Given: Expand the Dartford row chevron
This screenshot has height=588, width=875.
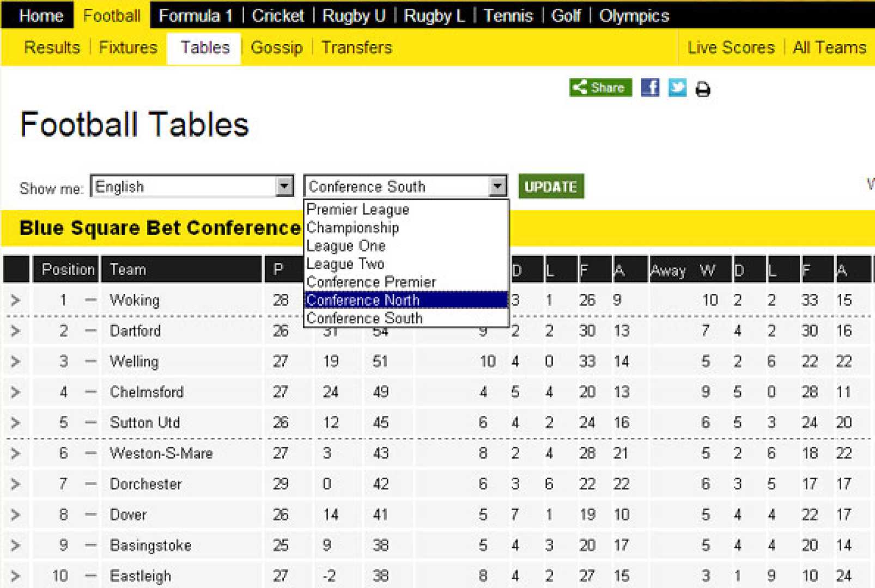Looking at the screenshot, I should [x=15, y=331].
